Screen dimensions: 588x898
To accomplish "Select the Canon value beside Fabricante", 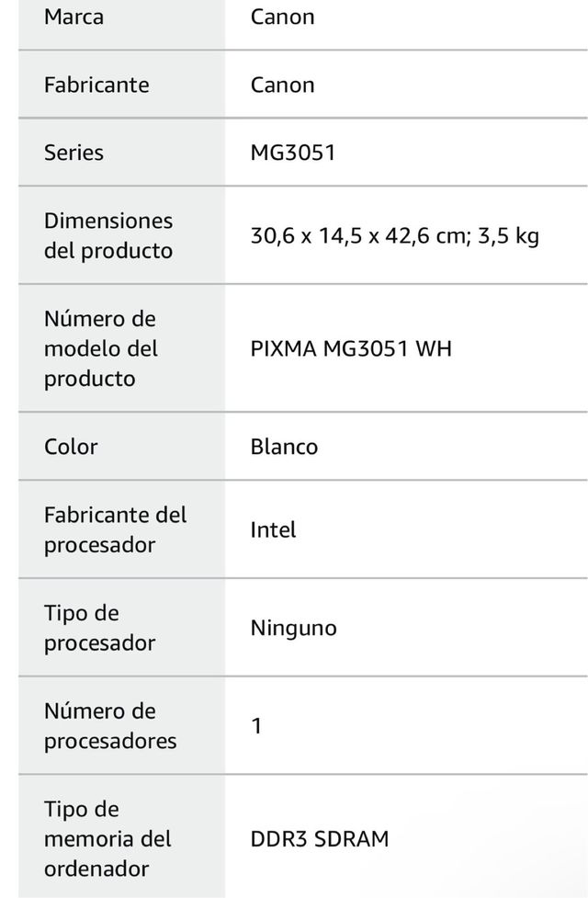I will [x=282, y=85].
